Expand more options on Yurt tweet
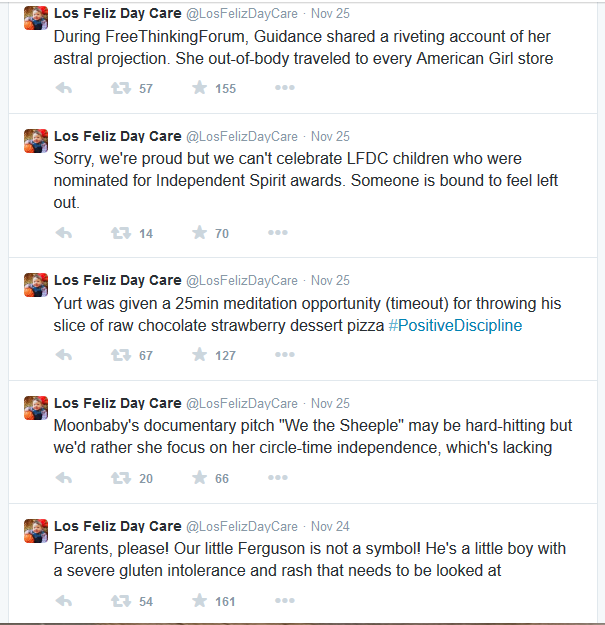Image resolution: width=605 pixels, height=625 pixels. [284, 355]
